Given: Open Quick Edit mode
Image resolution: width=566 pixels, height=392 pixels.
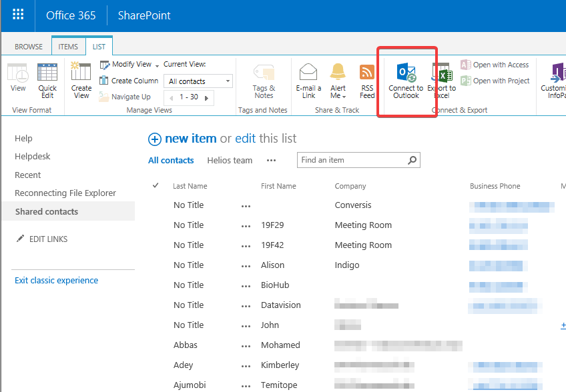Looking at the screenshot, I should [47, 81].
